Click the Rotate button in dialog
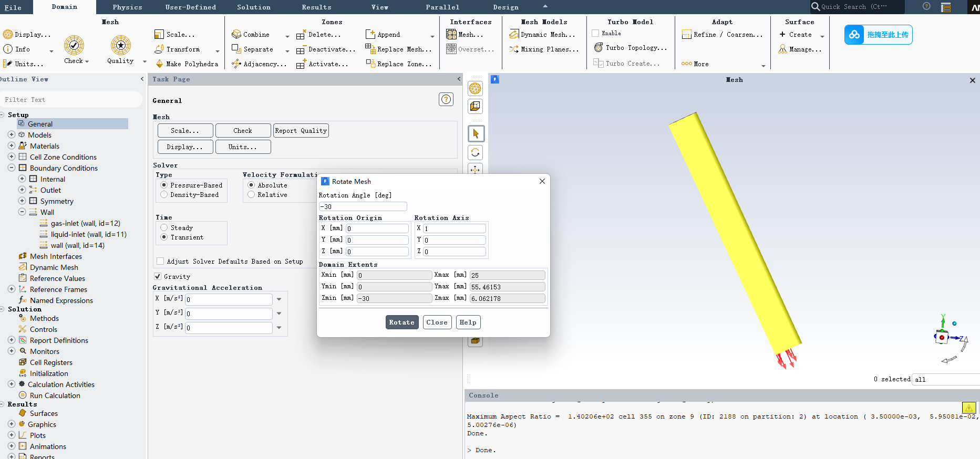 [402, 322]
